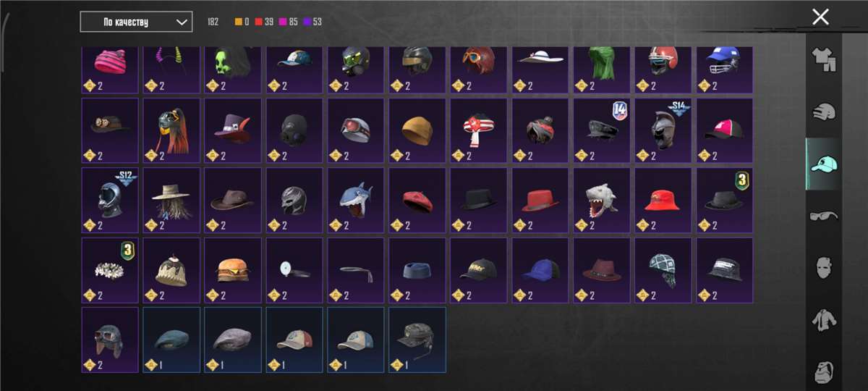Viewport: 868px width, 391px height.
Task: Open the jacket category icon
Action: click(x=823, y=319)
